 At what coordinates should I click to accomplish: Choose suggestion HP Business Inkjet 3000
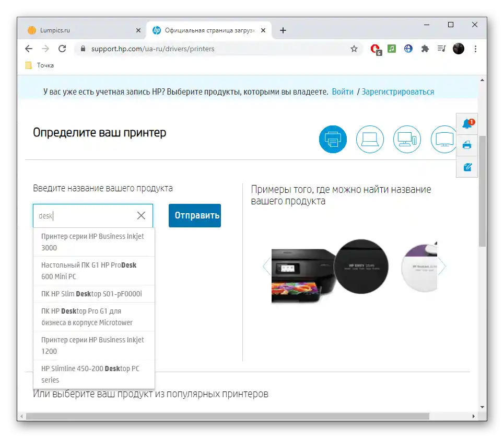click(94, 242)
